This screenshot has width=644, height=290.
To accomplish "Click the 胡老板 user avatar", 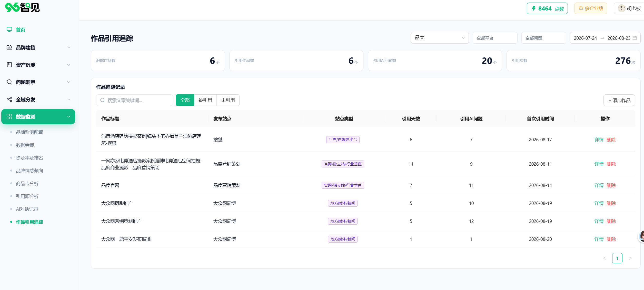I will pyautogui.click(x=621, y=8).
